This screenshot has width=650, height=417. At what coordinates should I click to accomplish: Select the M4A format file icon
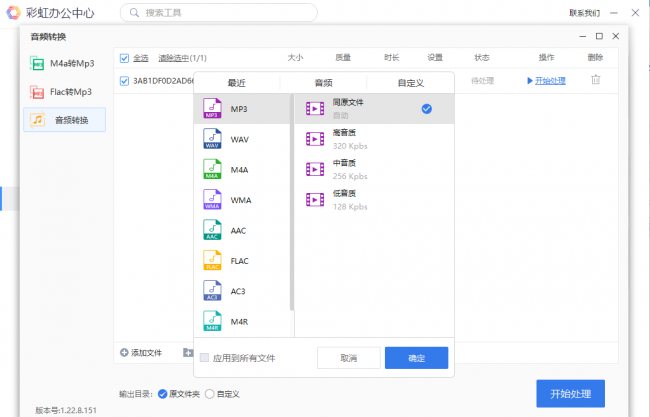click(212, 170)
